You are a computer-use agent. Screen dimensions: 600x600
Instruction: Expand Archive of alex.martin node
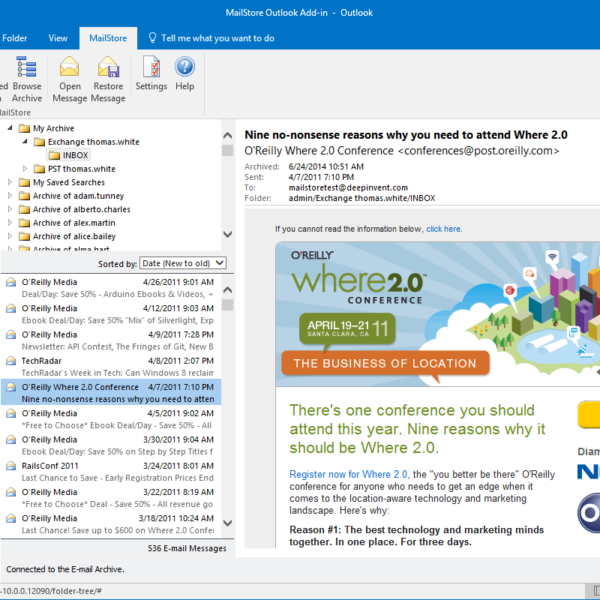tap(10, 223)
